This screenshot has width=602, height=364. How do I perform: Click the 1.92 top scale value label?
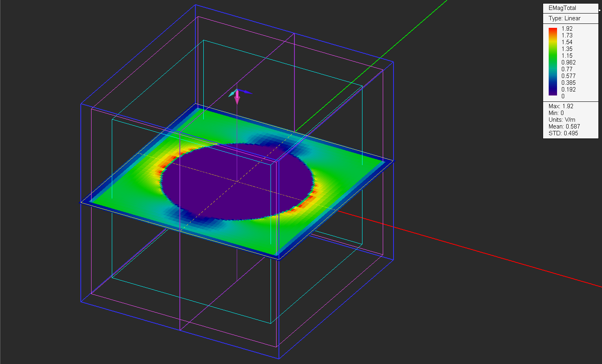pyautogui.click(x=567, y=29)
